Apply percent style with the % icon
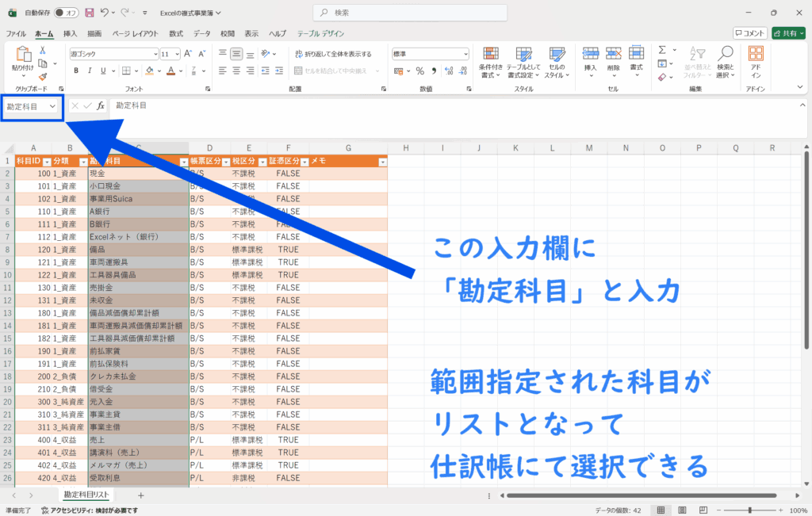 420,71
